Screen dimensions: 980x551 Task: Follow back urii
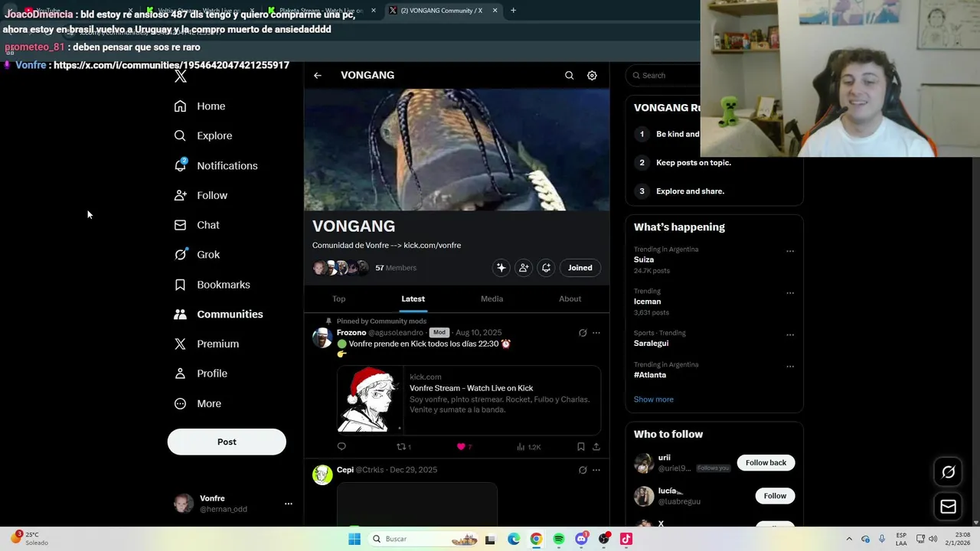pos(766,463)
